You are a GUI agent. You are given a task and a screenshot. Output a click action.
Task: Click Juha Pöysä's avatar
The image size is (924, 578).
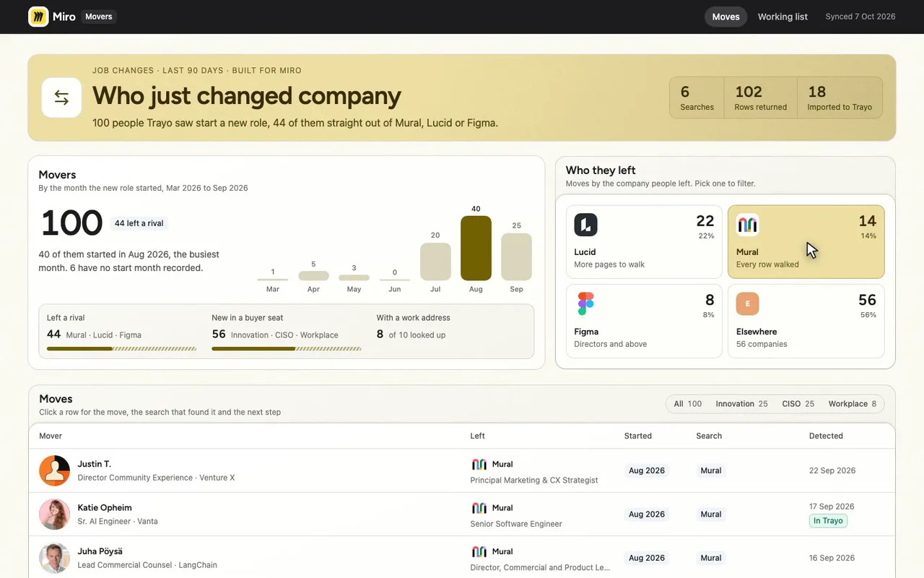(54, 558)
